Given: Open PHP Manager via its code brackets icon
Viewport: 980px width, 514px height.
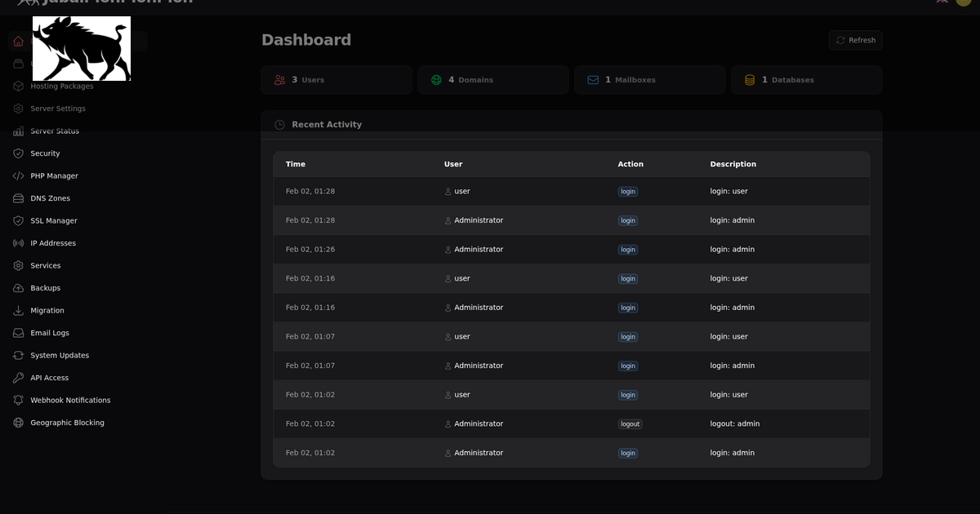Looking at the screenshot, I should [x=18, y=175].
